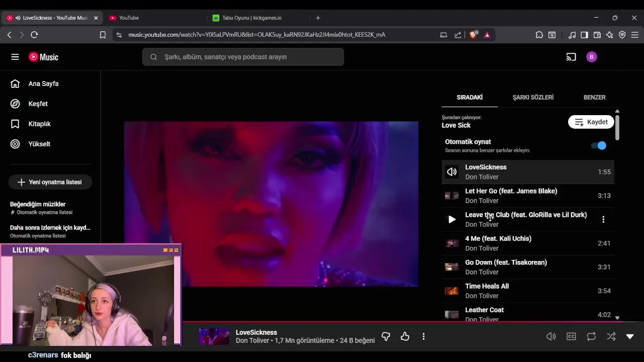This screenshot has height=362, width=644.
Task: Open Beğendiğim müzikler playlist
Action: click(50, 208)
